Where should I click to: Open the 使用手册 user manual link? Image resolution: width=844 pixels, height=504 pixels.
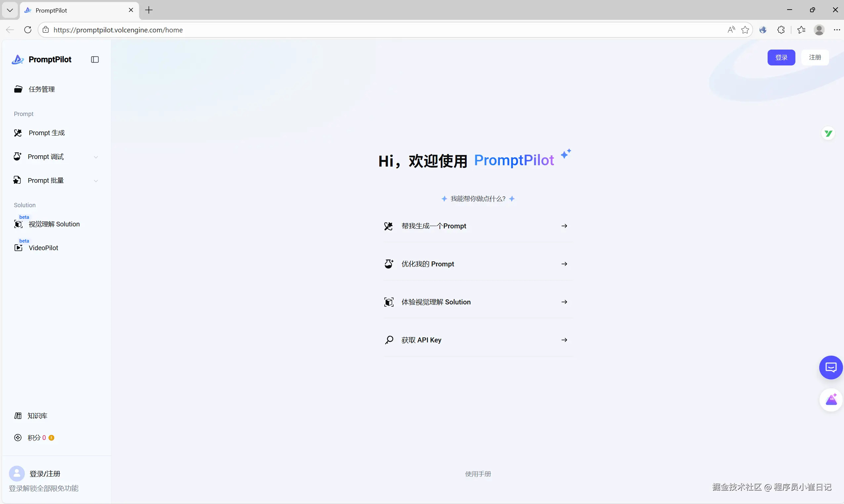(x=478, y=474)
